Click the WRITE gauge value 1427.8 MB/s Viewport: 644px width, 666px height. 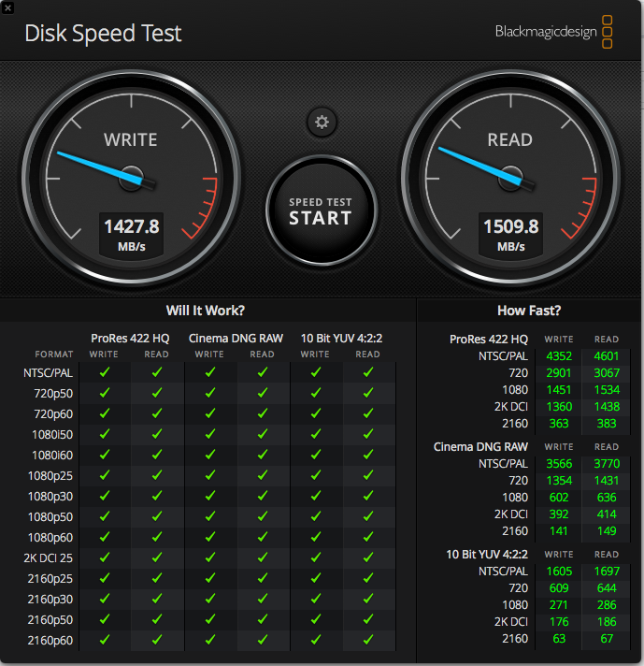132,235
